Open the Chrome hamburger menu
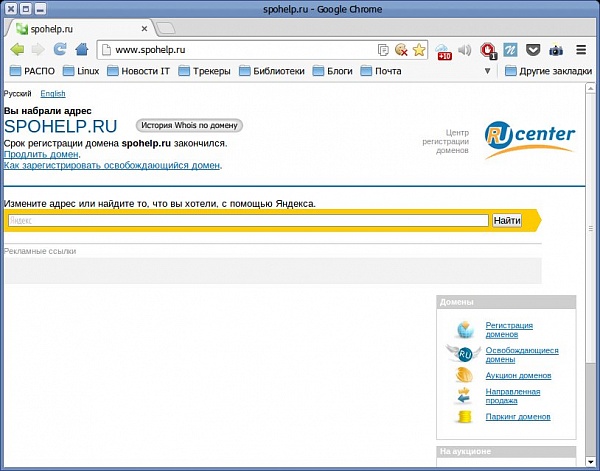 click(x=581, y=50)
